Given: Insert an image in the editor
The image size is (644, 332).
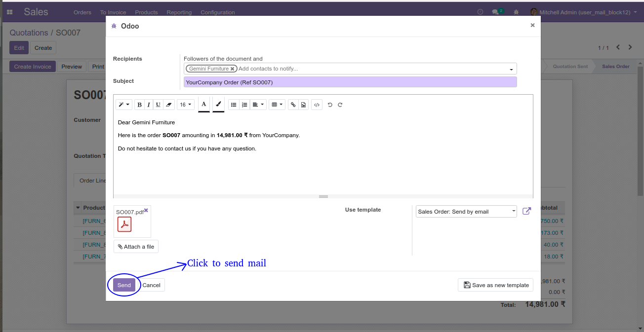Looking at the screenshot, I should 303,105.
